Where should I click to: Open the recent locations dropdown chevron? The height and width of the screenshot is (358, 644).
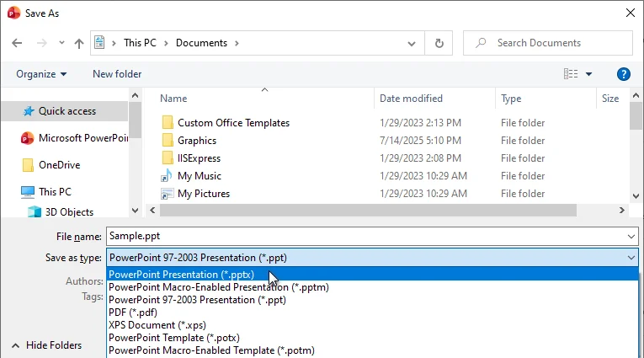(x=61, y=42)
